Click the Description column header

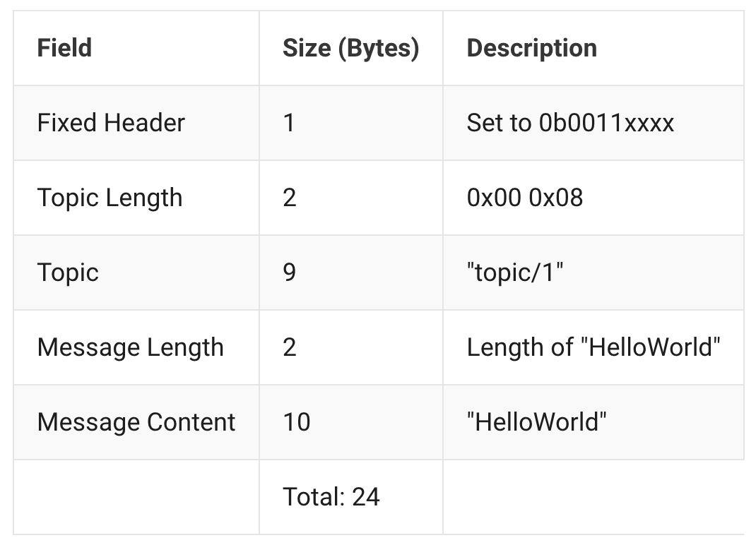[x=531, y=48]
